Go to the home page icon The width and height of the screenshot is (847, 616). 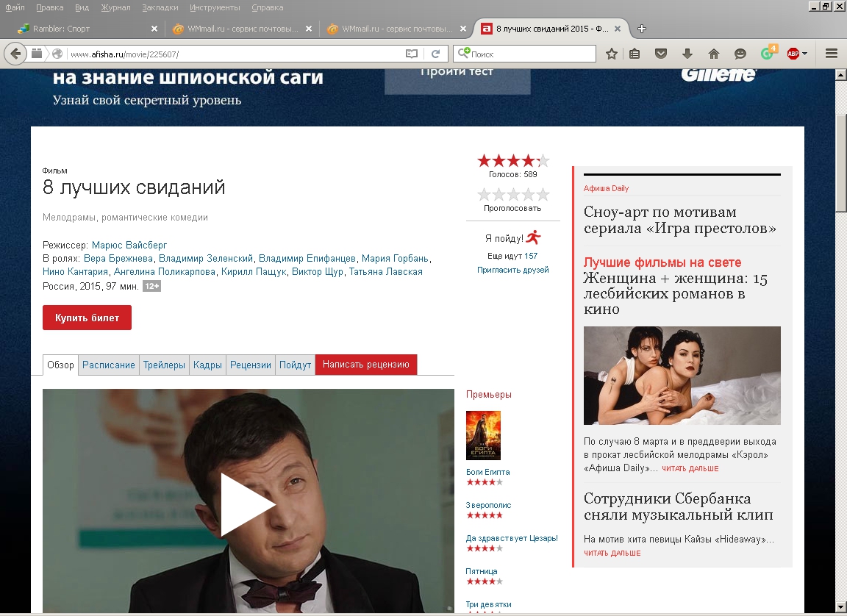714,54
